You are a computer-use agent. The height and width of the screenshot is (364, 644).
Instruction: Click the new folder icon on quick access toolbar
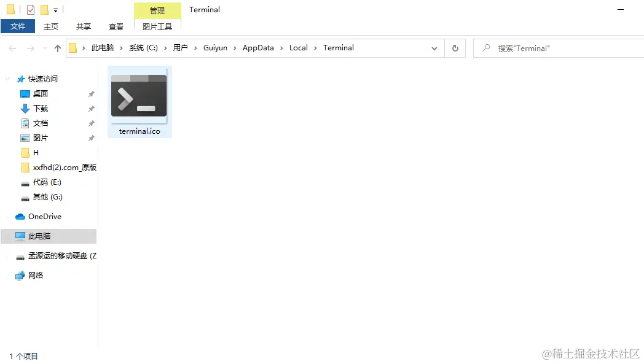(x=44, y=9)
